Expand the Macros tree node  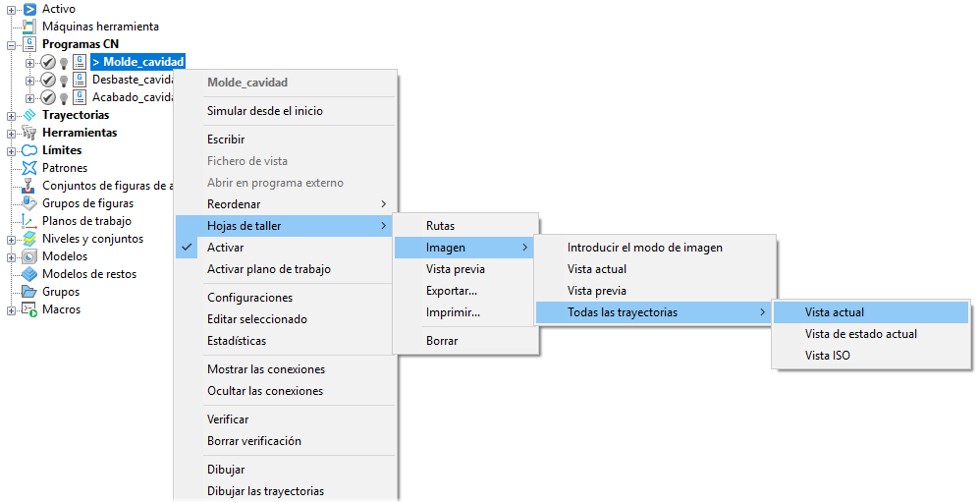click(12, 309)
